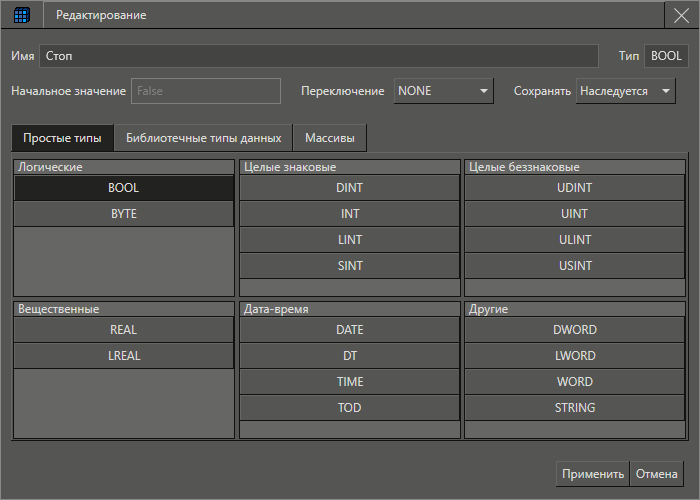Select the BYTE type
The width and height of the screenshot is (700, 500).
(124, 214)
